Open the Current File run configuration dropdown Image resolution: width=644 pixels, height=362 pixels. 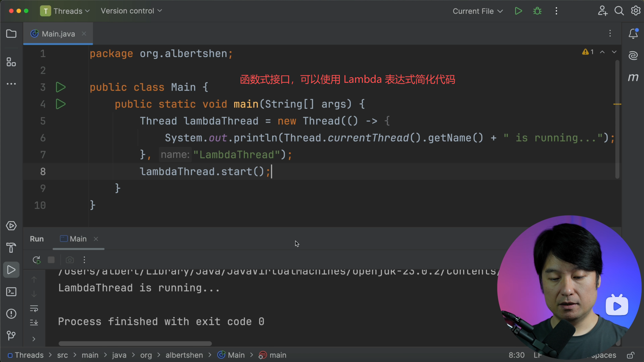point(477,11)
